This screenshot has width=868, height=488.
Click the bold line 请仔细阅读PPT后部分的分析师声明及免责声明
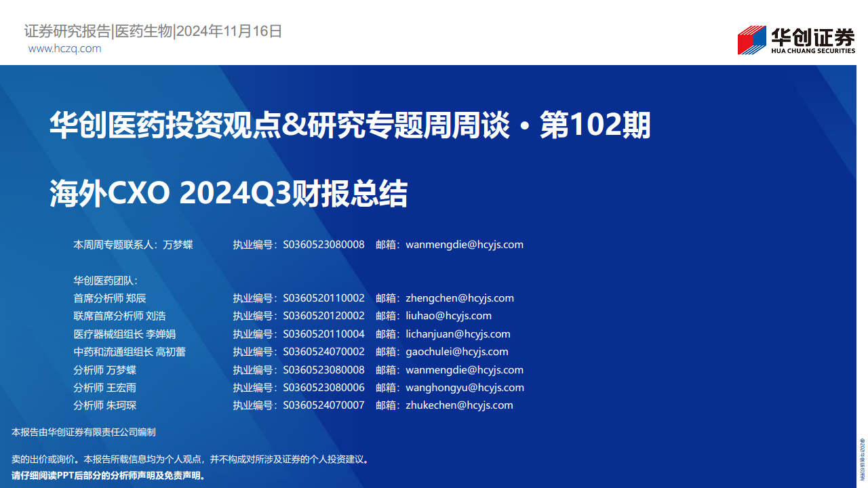(x=108, y=476)
